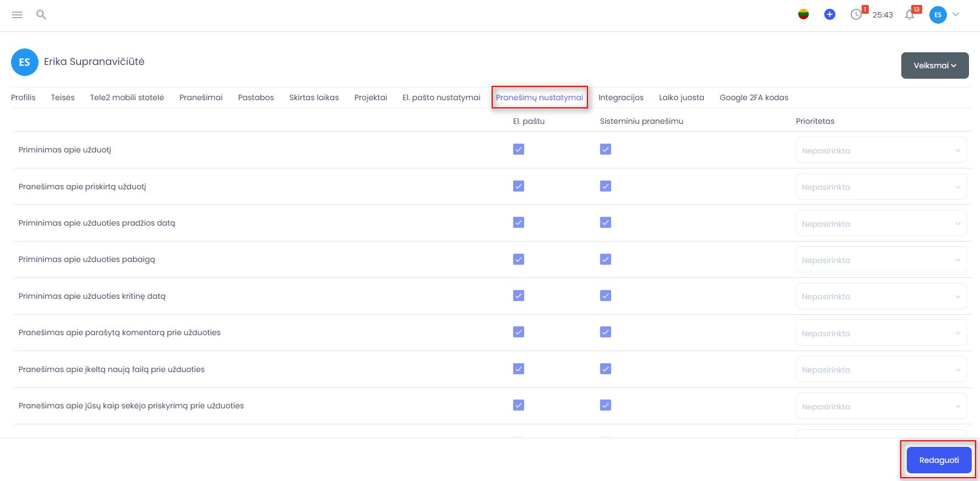
Task: Open the Tele2 mobili stotelė tab
Action: tap(127, 97)
